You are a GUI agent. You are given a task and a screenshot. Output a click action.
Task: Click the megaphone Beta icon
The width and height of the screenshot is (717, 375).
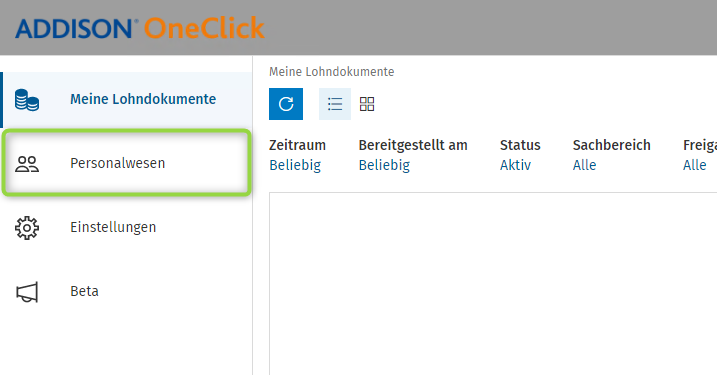coord(27,292)
